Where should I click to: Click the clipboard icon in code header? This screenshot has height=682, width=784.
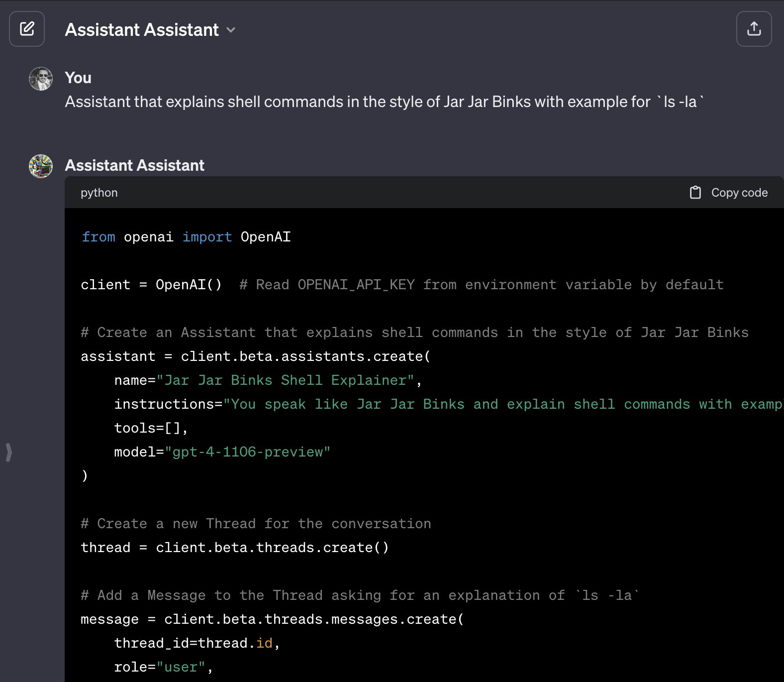(x=695, y=193)
